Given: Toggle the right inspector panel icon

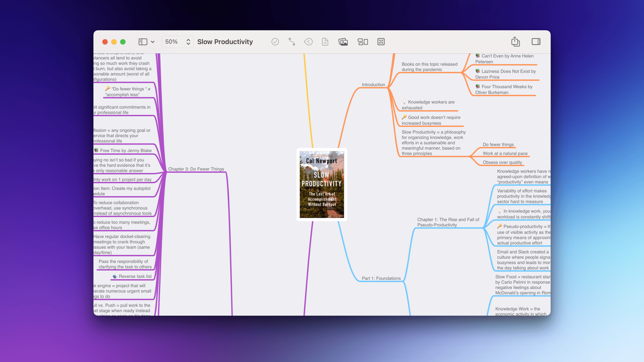Looking at the screenshot, I should (536, 42).
